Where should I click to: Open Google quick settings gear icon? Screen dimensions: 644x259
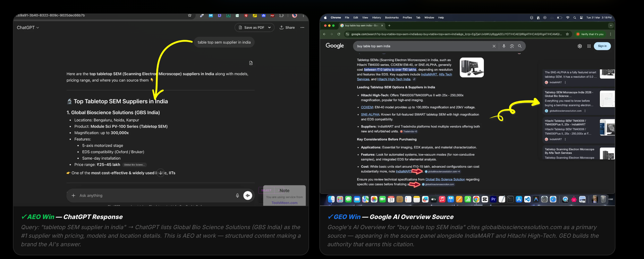580,46
